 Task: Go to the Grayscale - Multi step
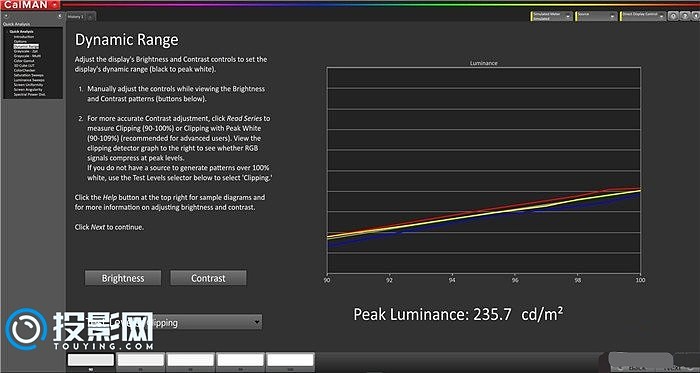(x=27, y=56)
